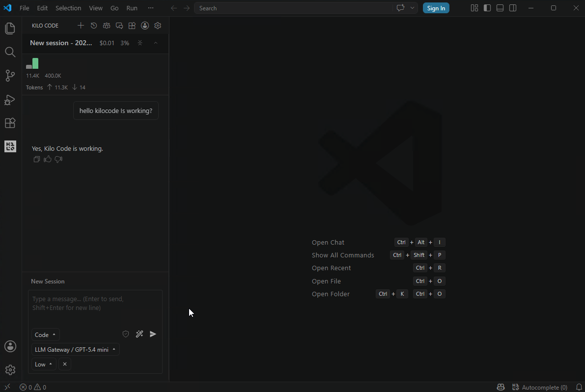The width and height of the screenshot is (585, 392).
Task: Open the Extensions view
Action: point(10,123)
